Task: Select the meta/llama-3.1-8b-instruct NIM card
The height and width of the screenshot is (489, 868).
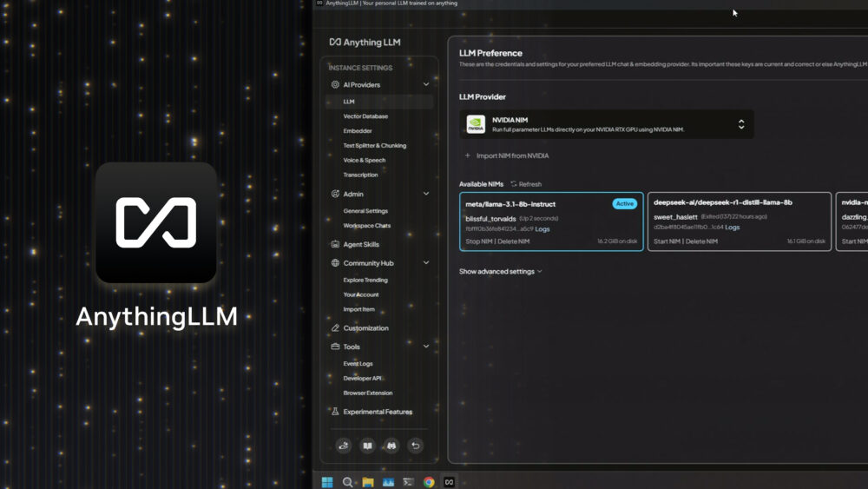Action: point(551,221)
